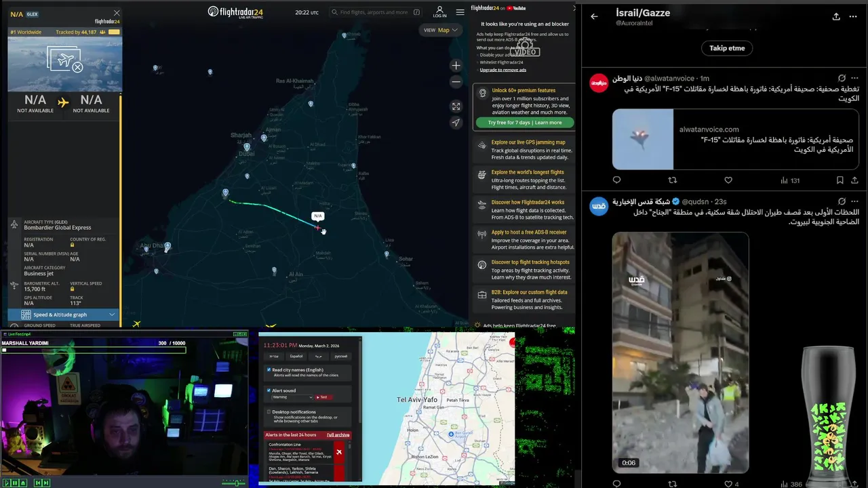Retweet the alwatanvoice tweet

673,180
